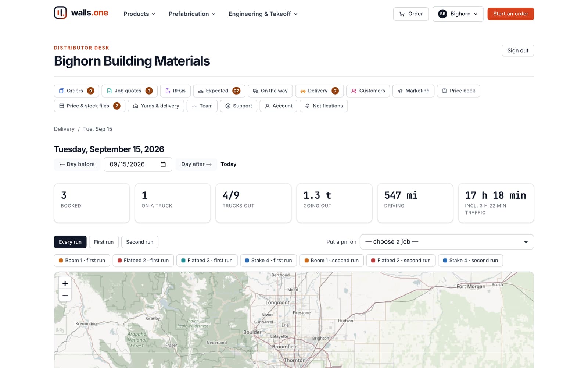Viewport: 588px width, 368px height.
Task: Open the Order cart button
Action: pos(411,14)
